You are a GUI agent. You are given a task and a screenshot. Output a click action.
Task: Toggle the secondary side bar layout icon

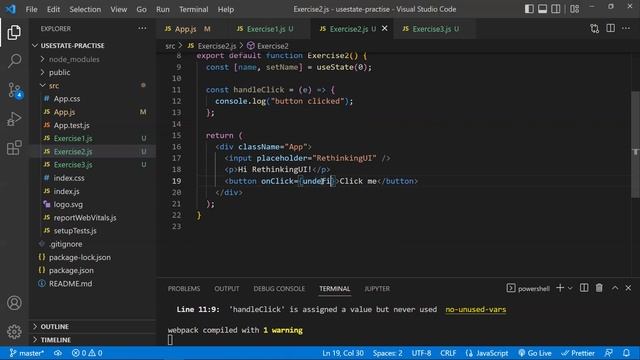(556, 9)
